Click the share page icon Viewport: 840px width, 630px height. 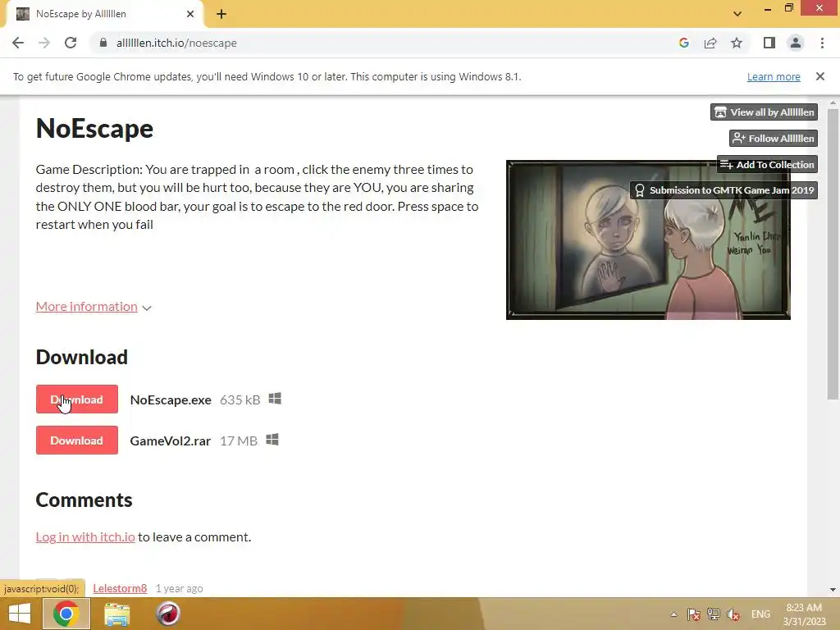tap(710, 43)
